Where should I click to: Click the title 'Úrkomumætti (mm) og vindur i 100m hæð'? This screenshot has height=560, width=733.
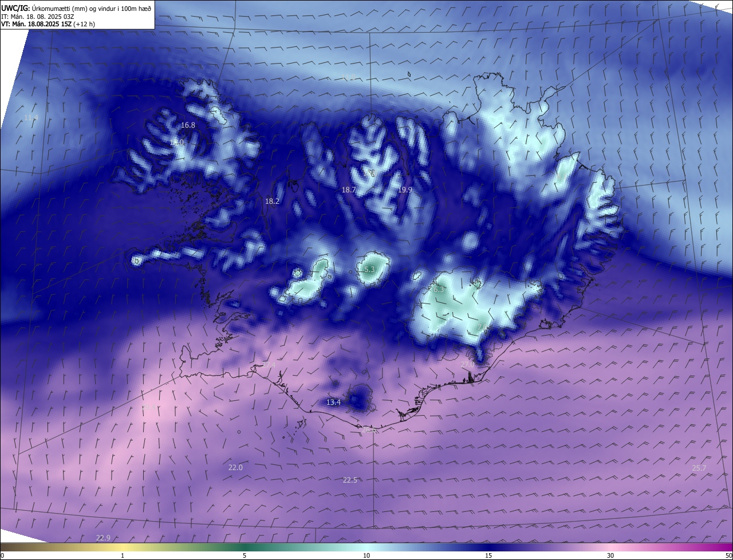point(91,8)
